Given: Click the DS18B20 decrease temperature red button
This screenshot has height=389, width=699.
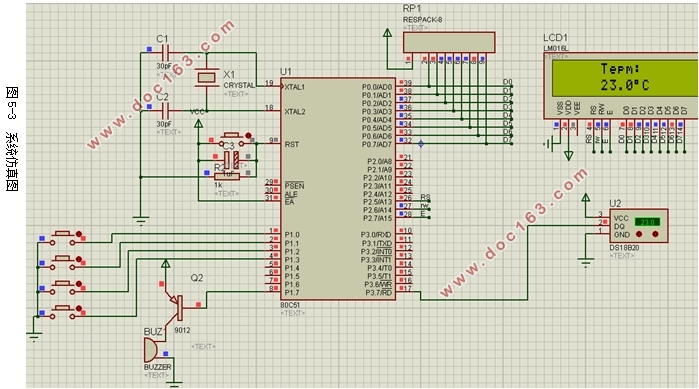Looking at the screenshot, I should tap(639, 234).
